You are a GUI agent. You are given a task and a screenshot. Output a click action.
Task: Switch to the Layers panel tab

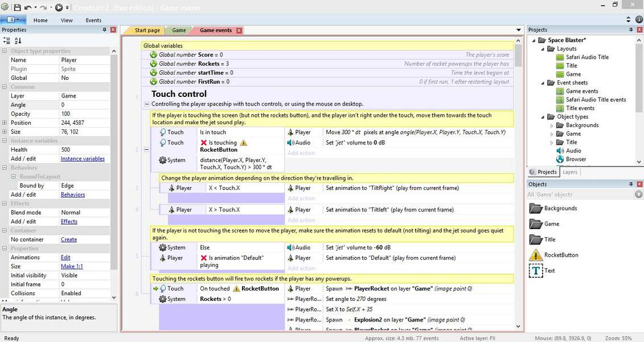tap(569, 172)
